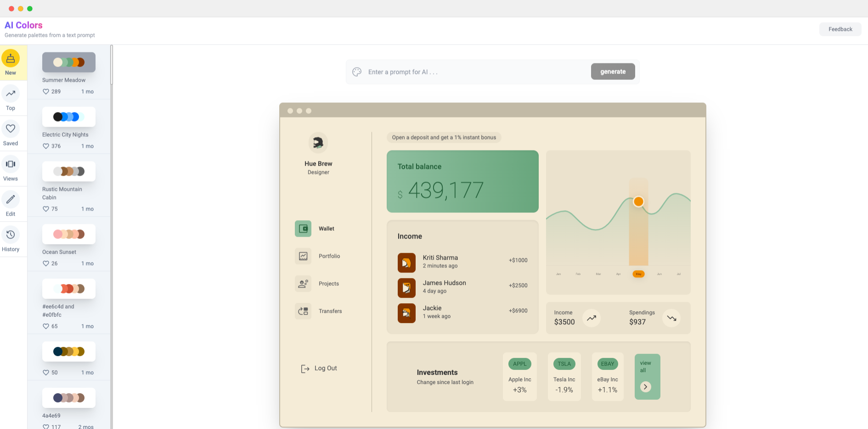The height and width of the screenshot is (429, 868).
Task: Like the Summer Meadow palette heart
Action: coord(46,92)
